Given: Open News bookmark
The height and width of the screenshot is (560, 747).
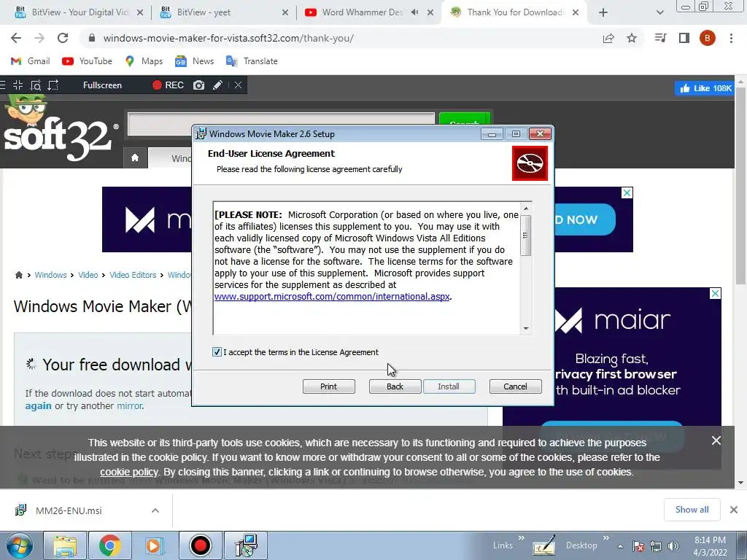Looking at the screenshot, I should (x=194, y=61).
